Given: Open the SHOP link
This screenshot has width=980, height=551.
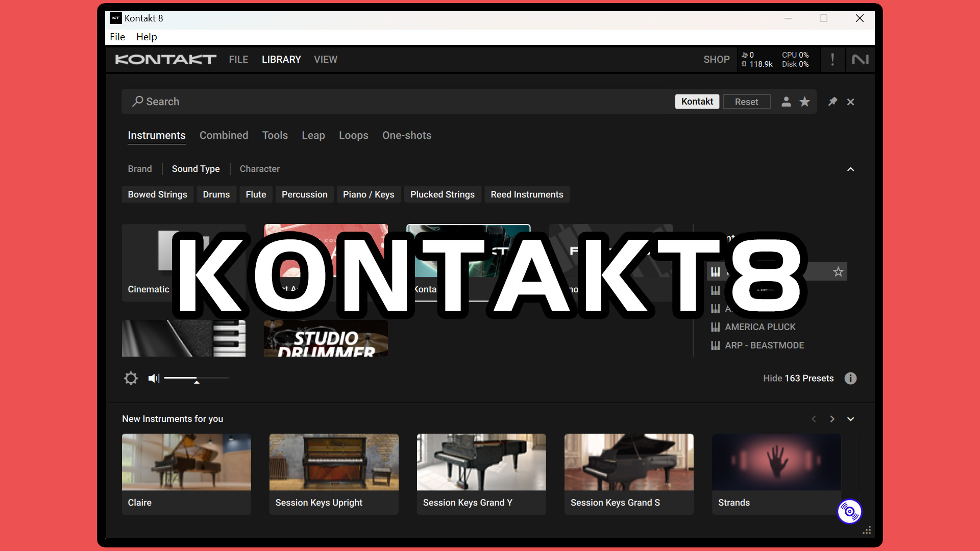Looking at the screenshot, I should coord(717,59).
